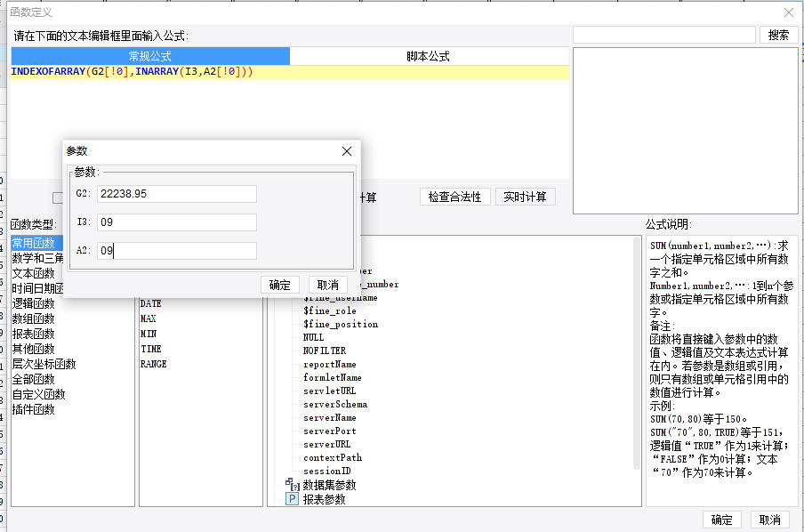Choose MAX in function list

pyautogui.click(x=149, y=318)
